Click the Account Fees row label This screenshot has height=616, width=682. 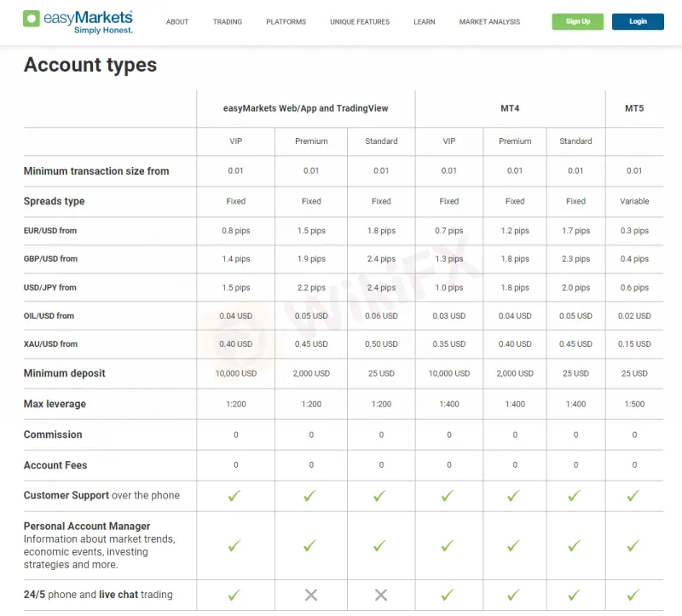(55, 465)
